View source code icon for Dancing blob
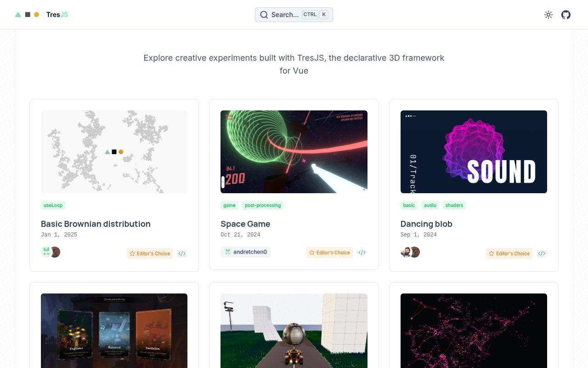588x368 pixels. [x=542, y=253]
